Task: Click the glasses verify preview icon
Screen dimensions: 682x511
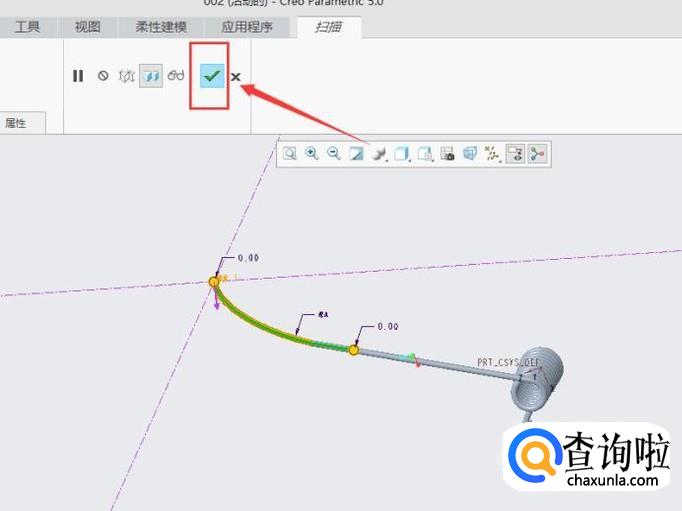Action: click(176, 76)
